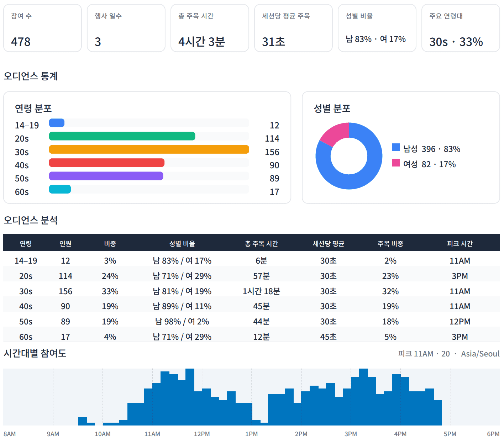The width and height of the screenshot is (504, 444).
Task: Sort table by 인원 column header
Action: point(65,244)
